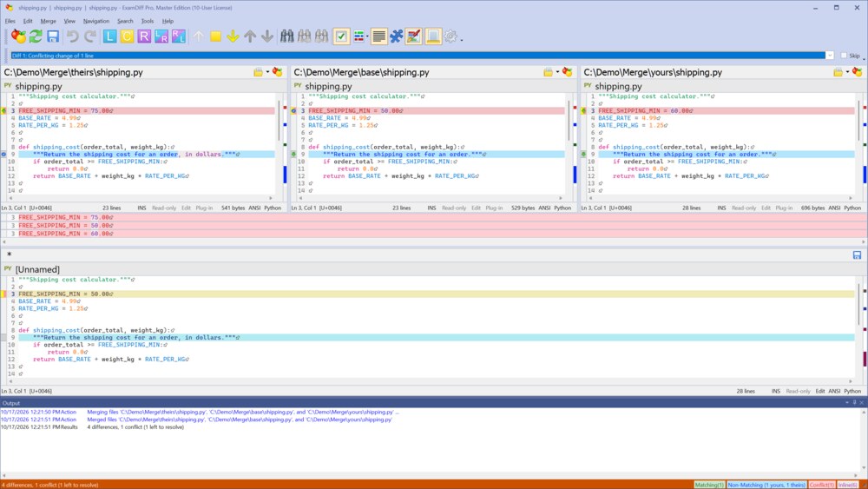This screenshot has width=868, height=489.
Task: Open the Help menu
Action: coord(168,21)
